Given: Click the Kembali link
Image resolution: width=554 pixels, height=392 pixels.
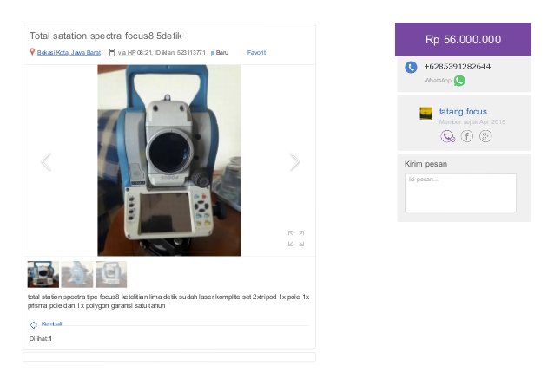Looking at the screenshot, I should click(x=51, y=323).
